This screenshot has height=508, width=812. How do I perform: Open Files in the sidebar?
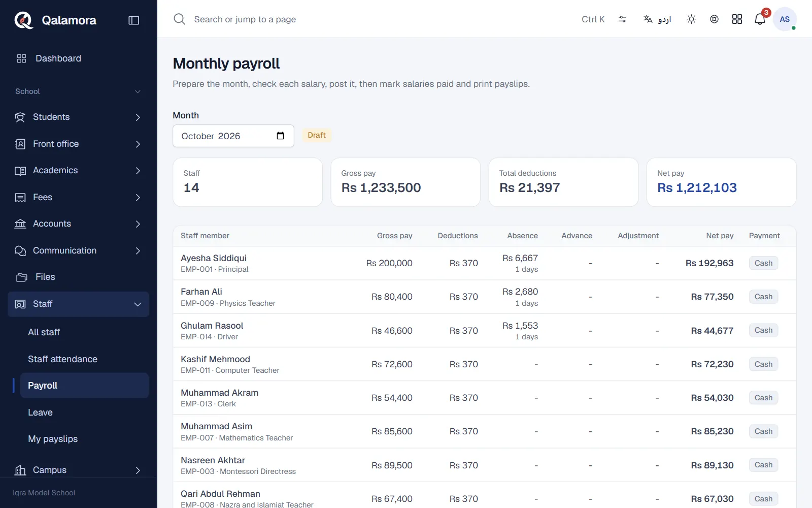point(79,277)
